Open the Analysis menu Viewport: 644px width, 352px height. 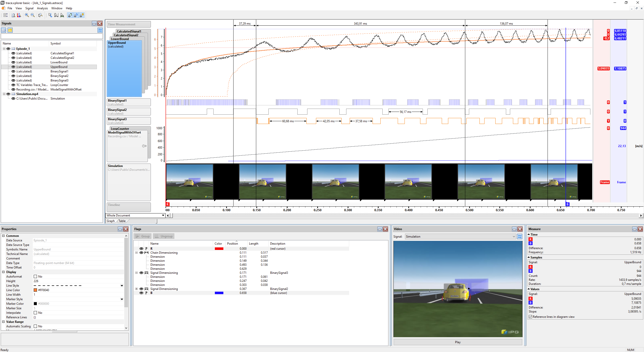click(x=42, y=8)
